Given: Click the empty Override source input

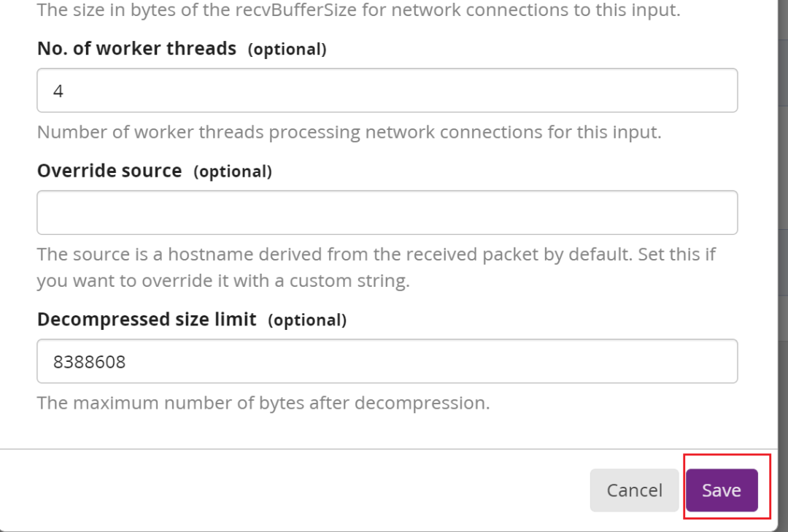Looking at the screenshot, I should [x=387, y=212].
